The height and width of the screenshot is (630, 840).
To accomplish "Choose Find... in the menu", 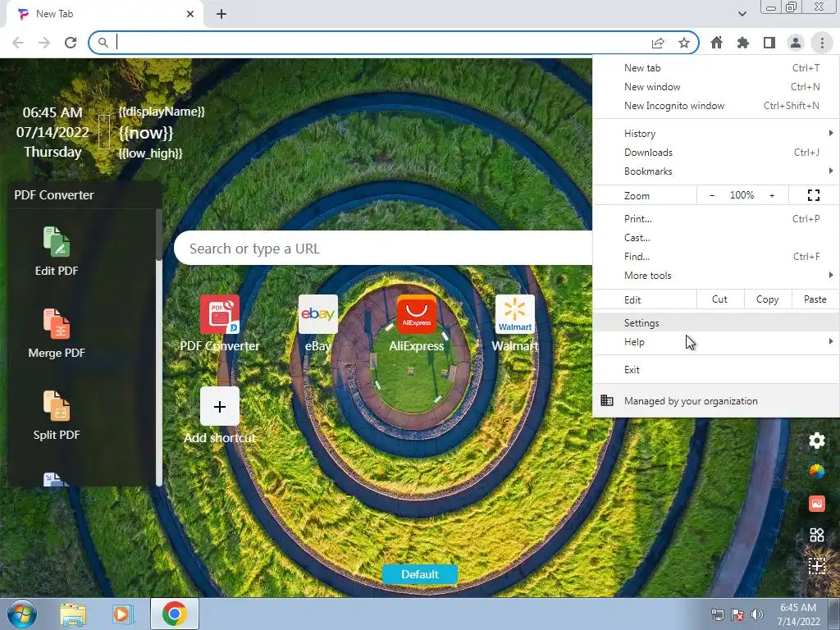I will (715, 257).
